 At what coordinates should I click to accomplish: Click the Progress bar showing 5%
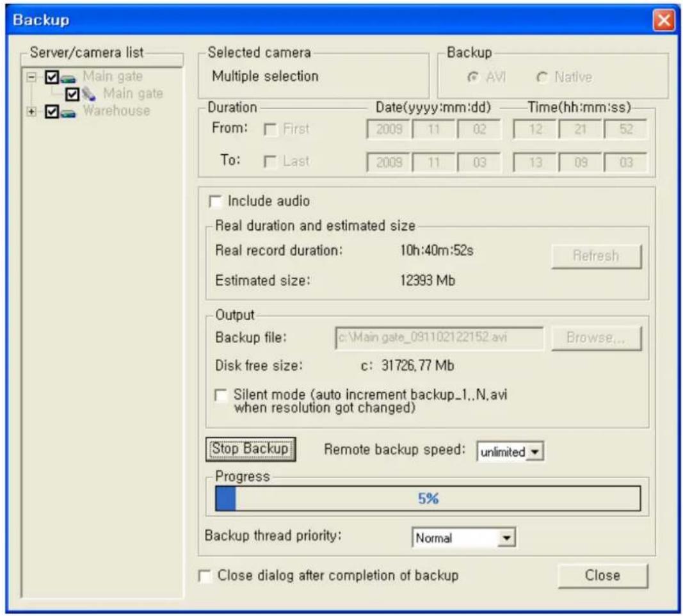[x=428, y=498]
